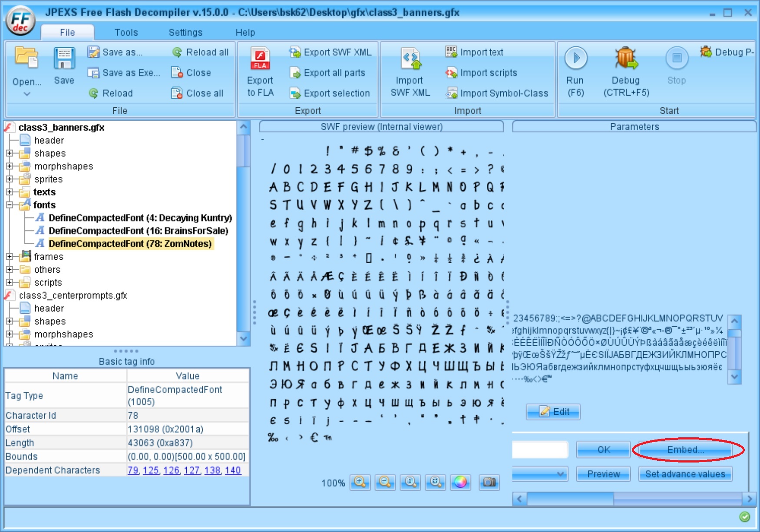Zoom out on the font preview
Viewport: 760px width, 532px height.
pos(385,482)
